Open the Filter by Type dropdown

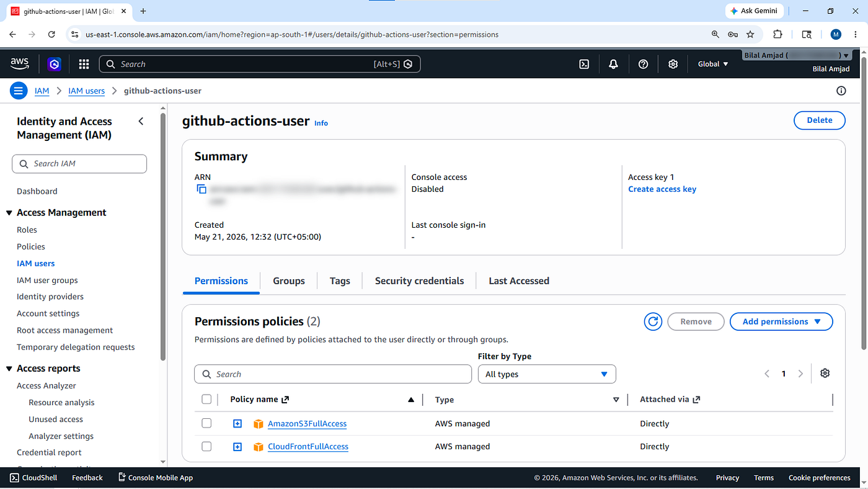tap(547, 374)
